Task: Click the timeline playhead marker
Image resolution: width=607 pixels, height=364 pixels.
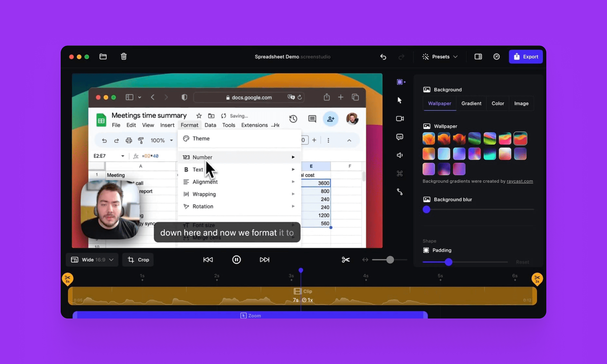Action: coord(301,270)
